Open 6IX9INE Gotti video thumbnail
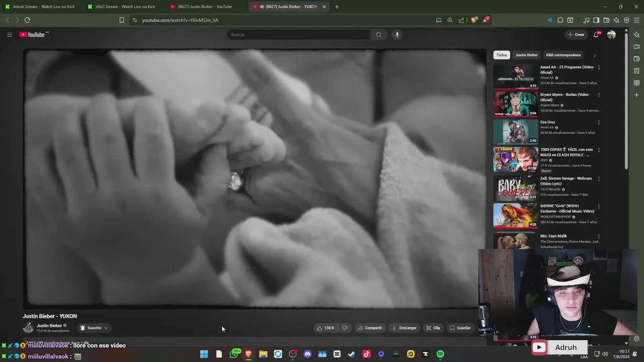 pos(516,215)
